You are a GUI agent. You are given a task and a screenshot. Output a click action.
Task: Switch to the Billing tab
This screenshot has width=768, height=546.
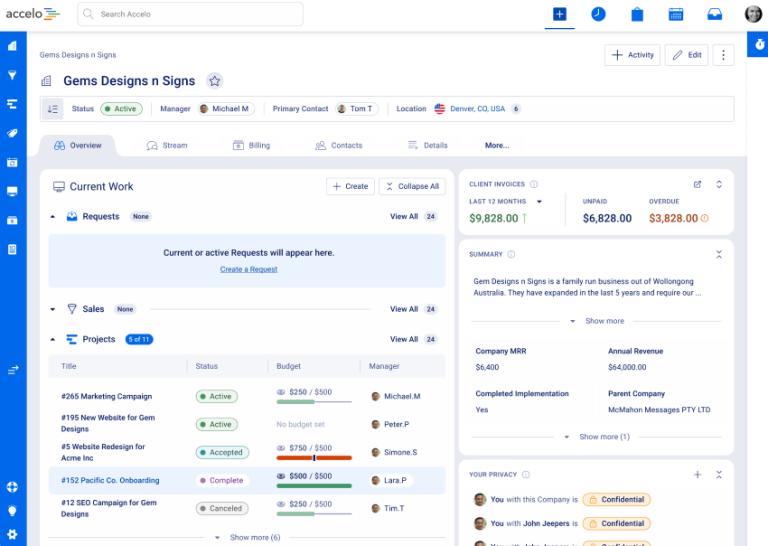(x=251, y=145)
